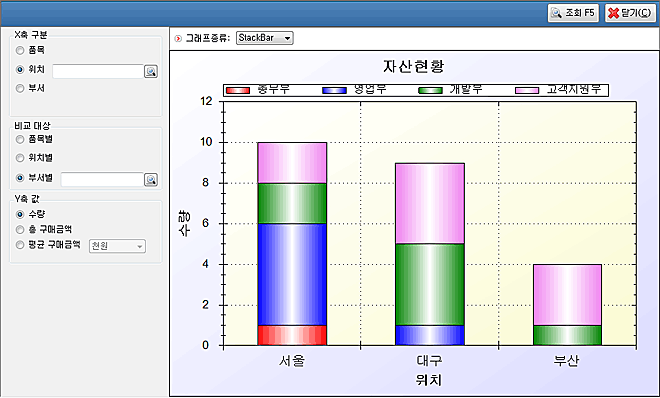Choose 위치별 as comparison target
Image resolution: width=660 pixels, height=398 pixels.
[20, 158]
